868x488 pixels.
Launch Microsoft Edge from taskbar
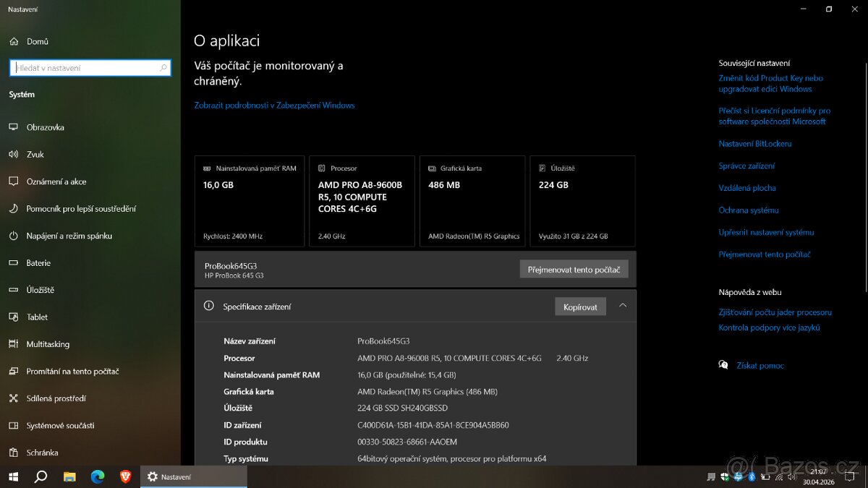(98, 476)
